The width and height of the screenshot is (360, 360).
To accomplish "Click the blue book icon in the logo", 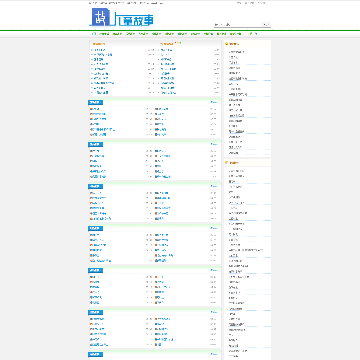I will pos(99,17).
